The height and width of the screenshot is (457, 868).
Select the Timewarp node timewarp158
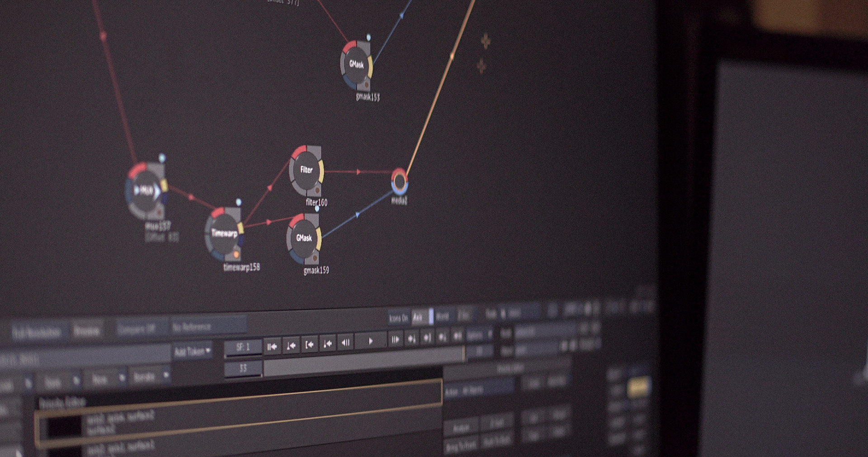click(224, 234)
